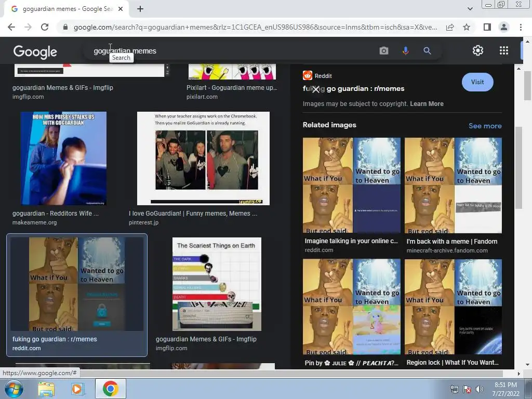Open the Action Center flag icon
Image resolution: width=532 pixels, height=399 pixels.
467,389
